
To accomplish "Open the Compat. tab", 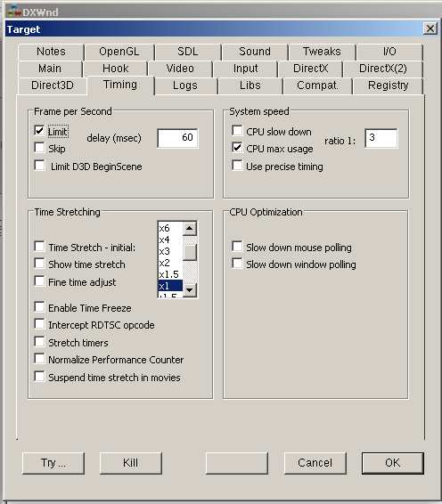I will pos(317,85).
